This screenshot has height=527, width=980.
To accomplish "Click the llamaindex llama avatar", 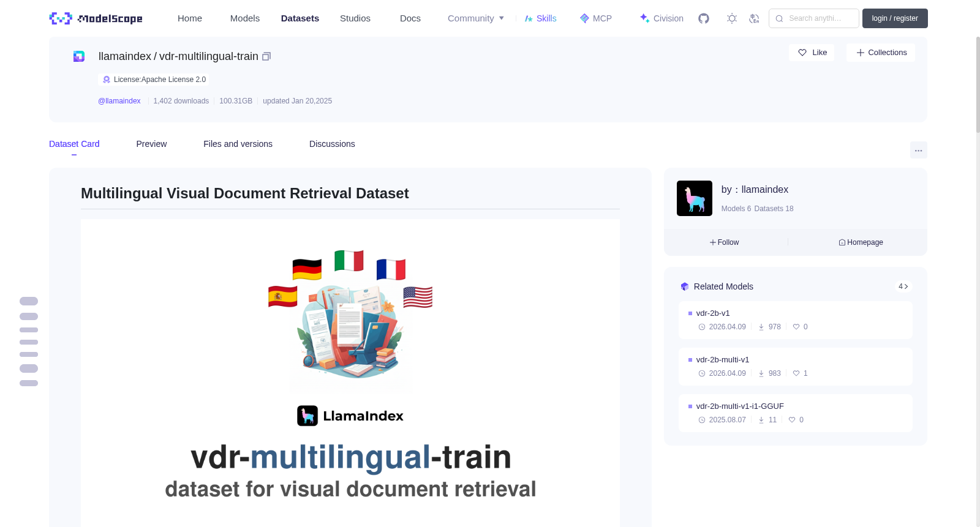I will click(695, 198).
